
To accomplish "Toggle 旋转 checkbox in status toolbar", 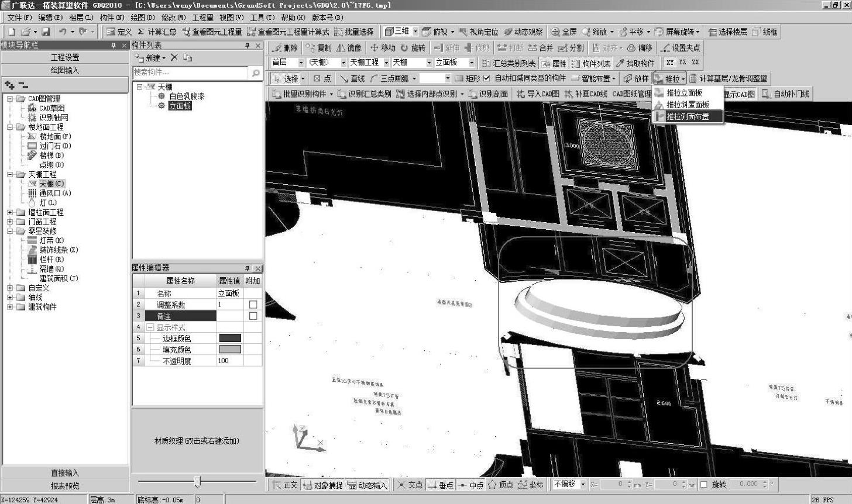I will point(704,485).
